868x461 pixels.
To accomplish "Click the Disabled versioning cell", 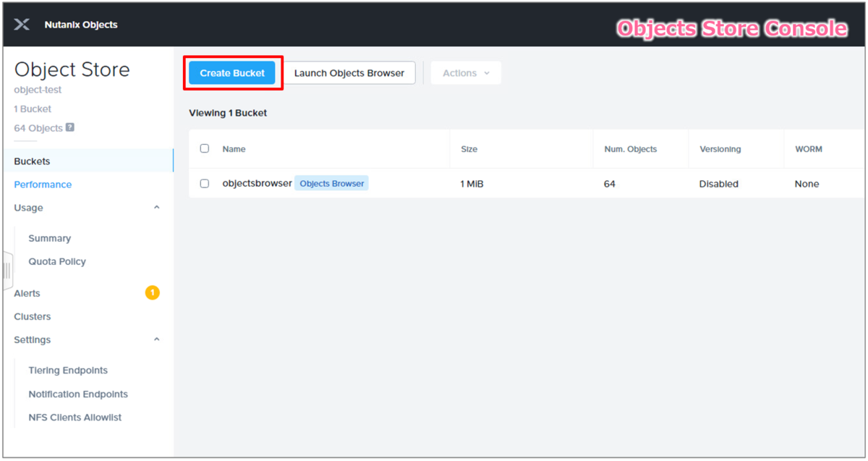I will (718, 184).
